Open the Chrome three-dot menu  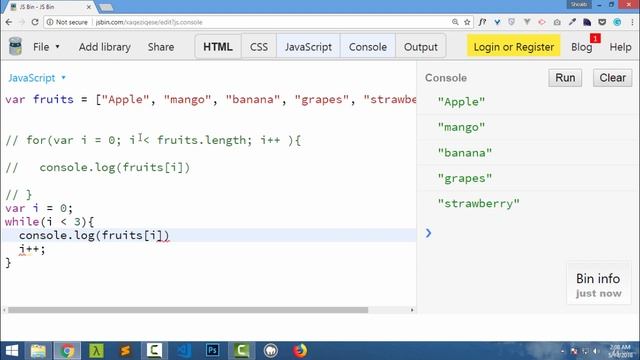pos(633,22)
